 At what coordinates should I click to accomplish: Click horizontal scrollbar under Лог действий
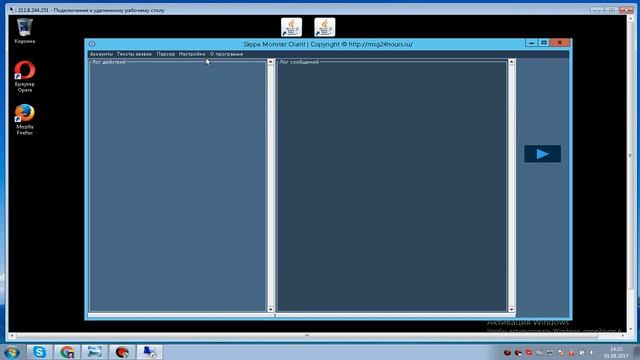[x=181, y=315]
